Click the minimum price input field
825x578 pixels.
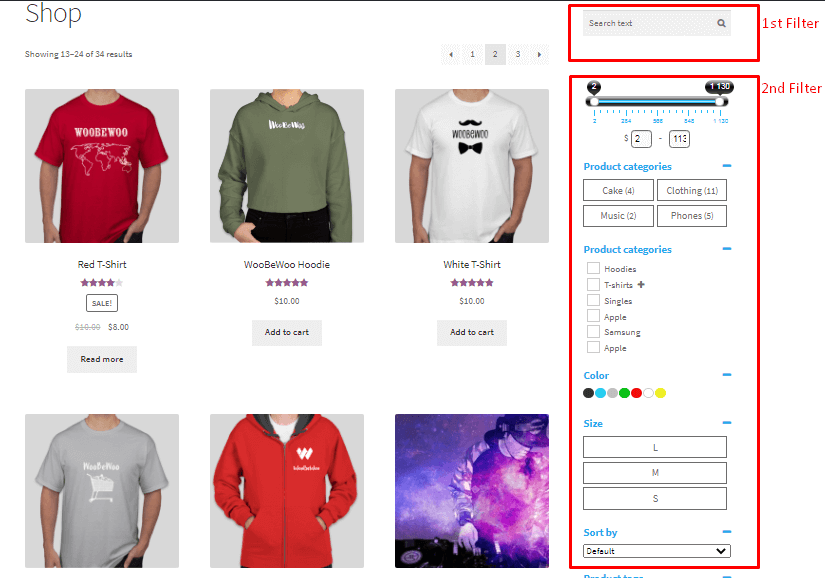click(x=641, y=139)
